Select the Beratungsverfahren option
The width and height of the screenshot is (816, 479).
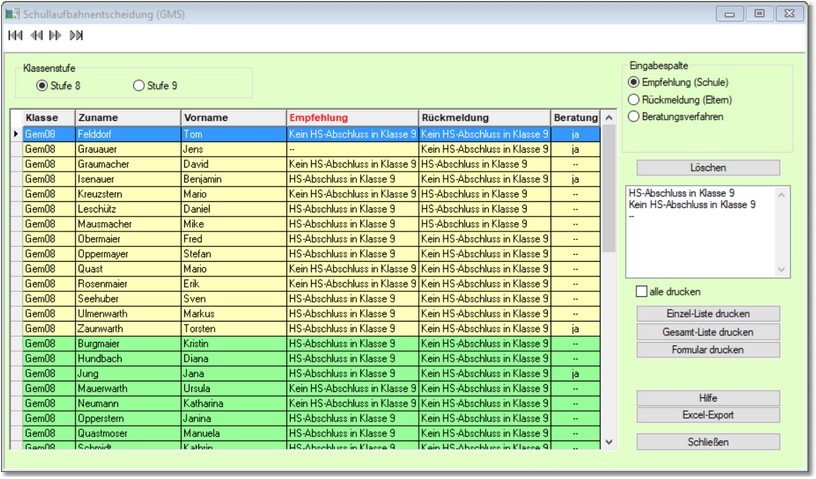[x=633, y=116]
